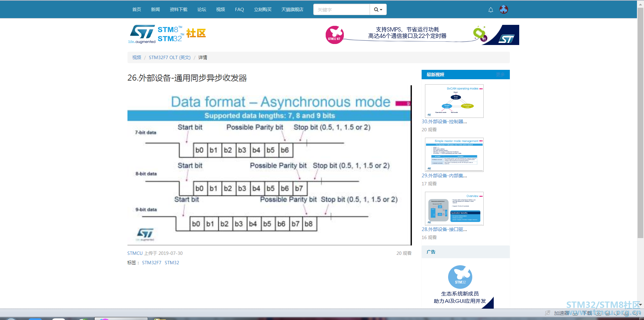
Task: Click the trash clean-up icon in status bar
Action: pos(607,313)
